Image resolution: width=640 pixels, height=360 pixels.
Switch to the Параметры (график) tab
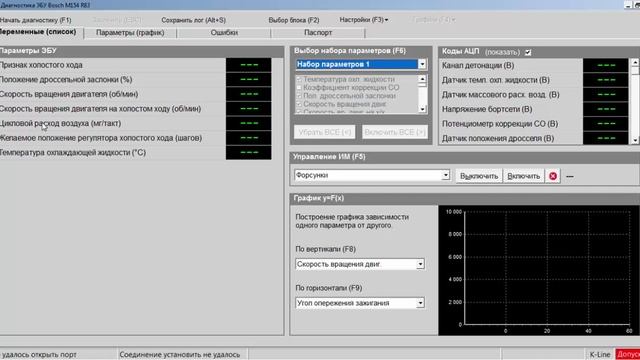click(x=130, y=33)
